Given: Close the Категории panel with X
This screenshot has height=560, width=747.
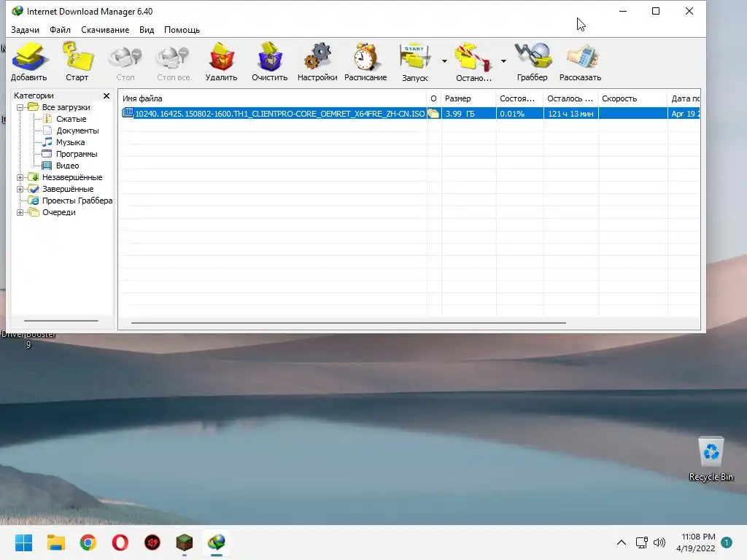Looking at the screenshot, I should pyautogui.click(x=107, y=96).
